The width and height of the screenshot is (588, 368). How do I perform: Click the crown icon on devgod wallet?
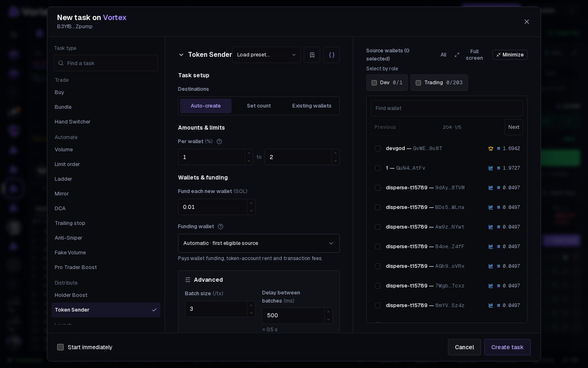pyautogui.click(x=491, y=148)
